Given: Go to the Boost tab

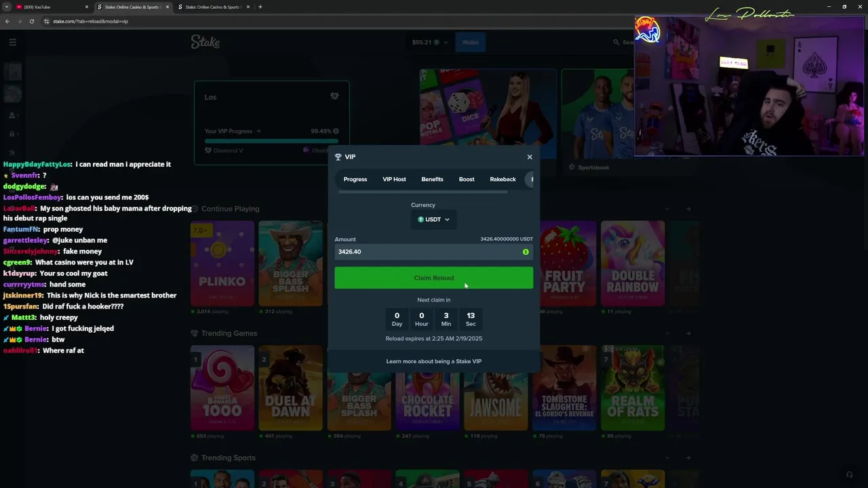Looking at the screenshot, I should coord(467,179).
